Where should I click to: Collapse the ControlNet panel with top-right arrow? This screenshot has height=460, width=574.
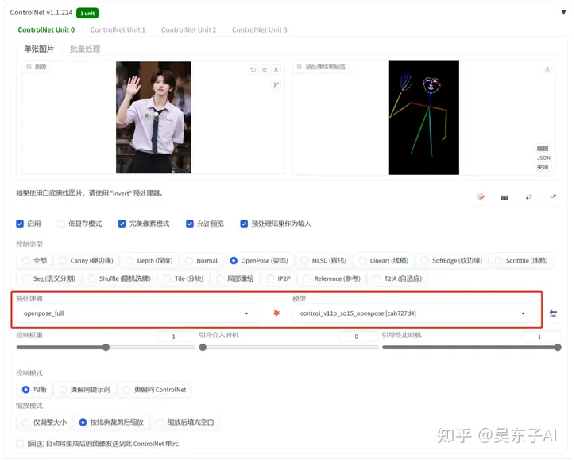[563, 12]
